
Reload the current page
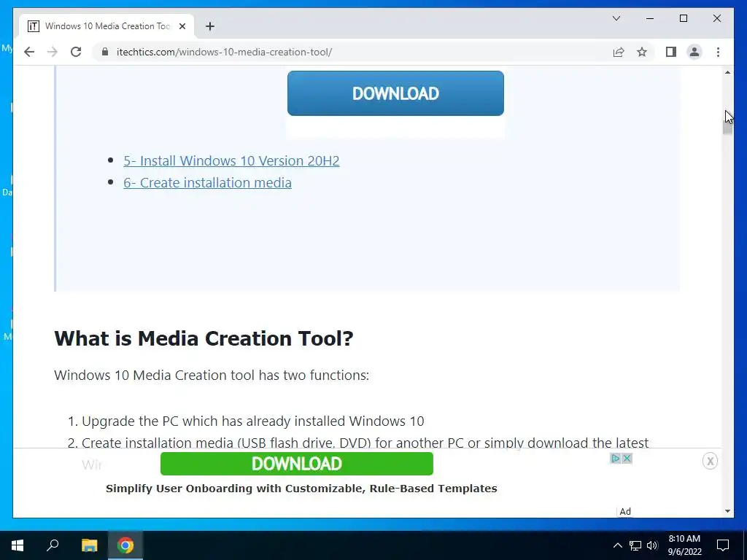pyautogui.click(x=76, y=52)
